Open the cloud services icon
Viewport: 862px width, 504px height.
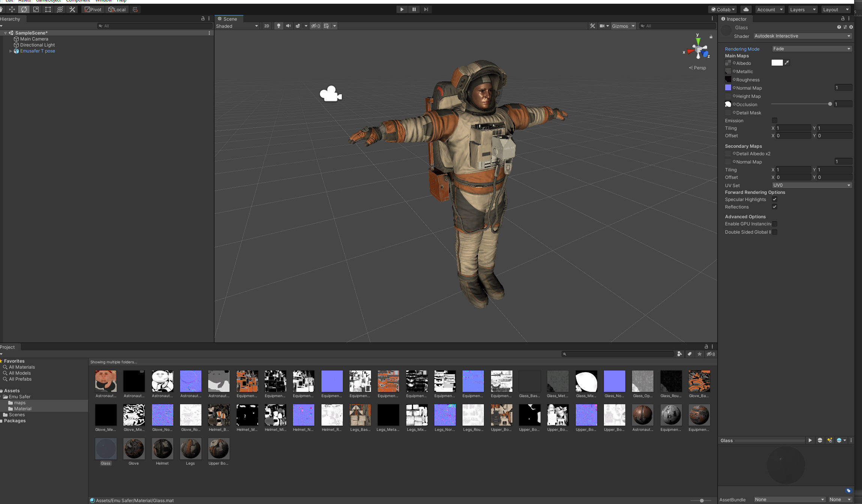tap(746, 9)
